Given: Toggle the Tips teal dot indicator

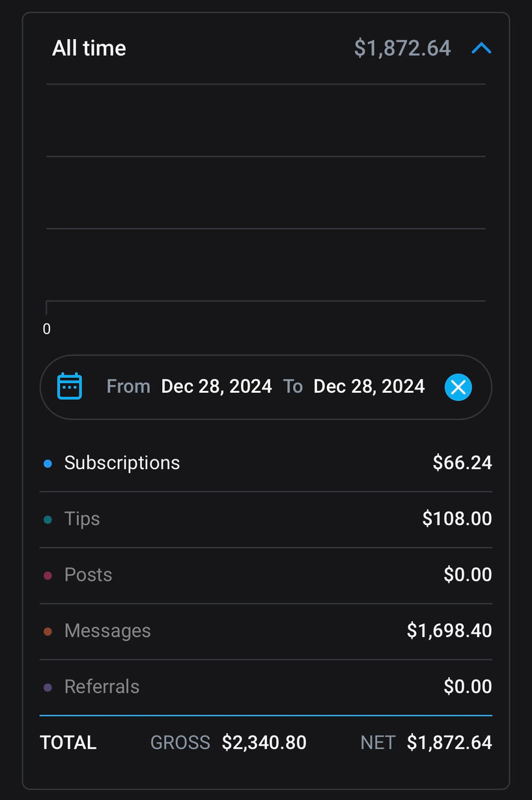Looking at the screenshot, I should (x=48, y=520).
